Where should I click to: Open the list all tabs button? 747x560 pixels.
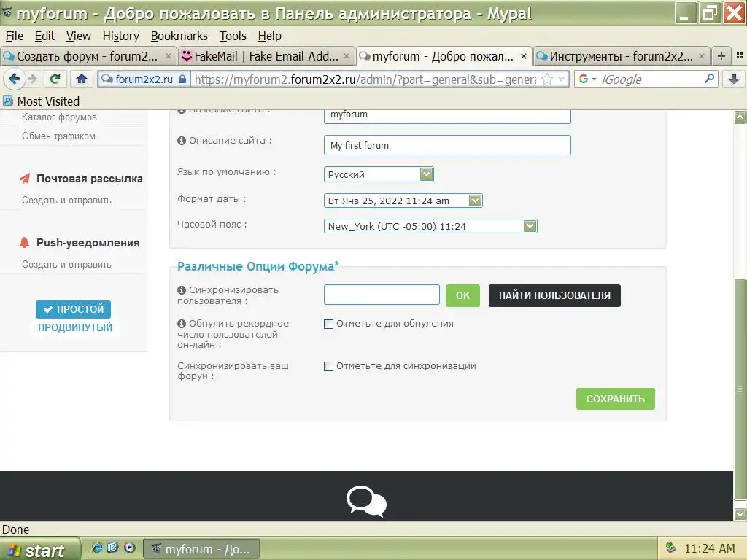pos(740,56)
